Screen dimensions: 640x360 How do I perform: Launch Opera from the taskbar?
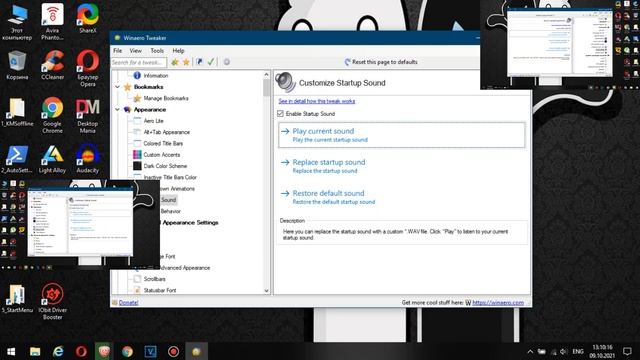81,351
